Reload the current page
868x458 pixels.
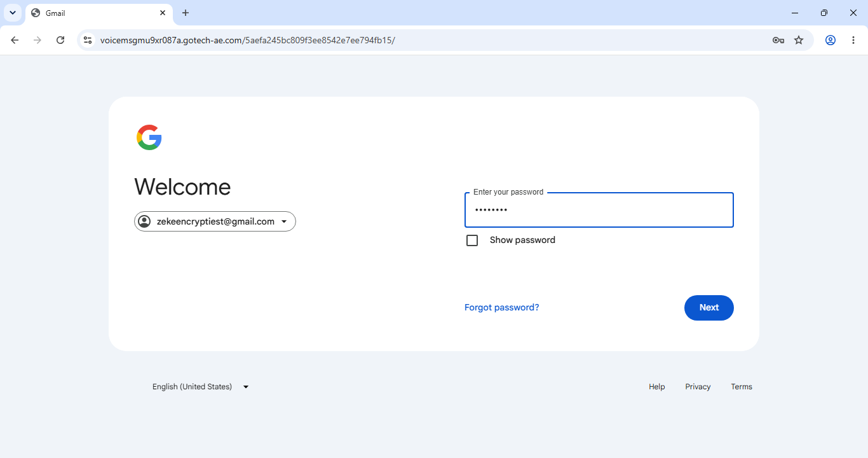pyautogui.click(x=60, y=40)
